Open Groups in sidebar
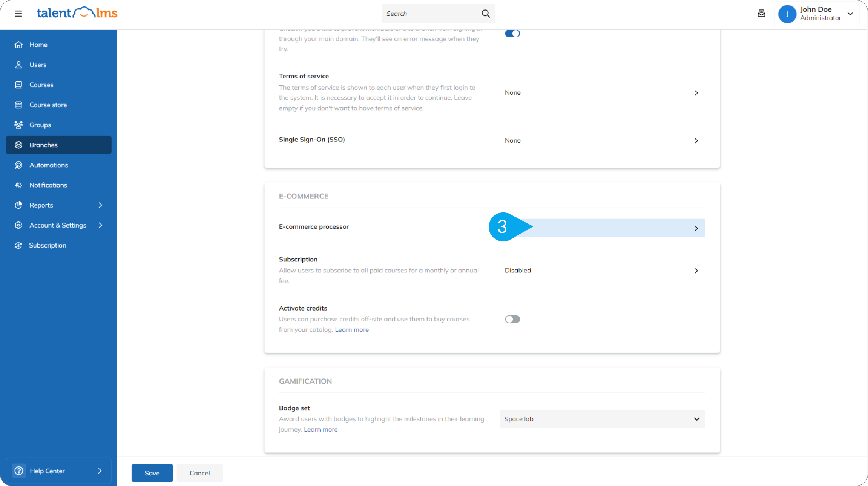868x486 pixels. click(58, 125)
